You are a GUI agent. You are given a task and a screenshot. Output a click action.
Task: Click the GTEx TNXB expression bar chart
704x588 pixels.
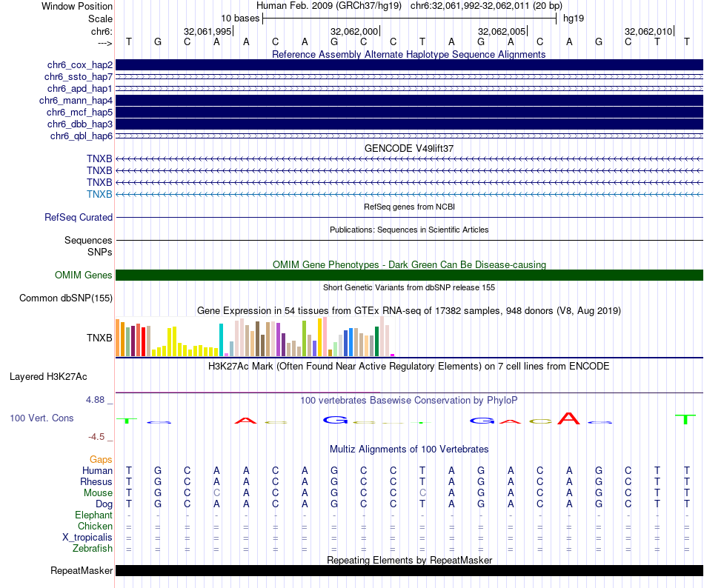255,337
